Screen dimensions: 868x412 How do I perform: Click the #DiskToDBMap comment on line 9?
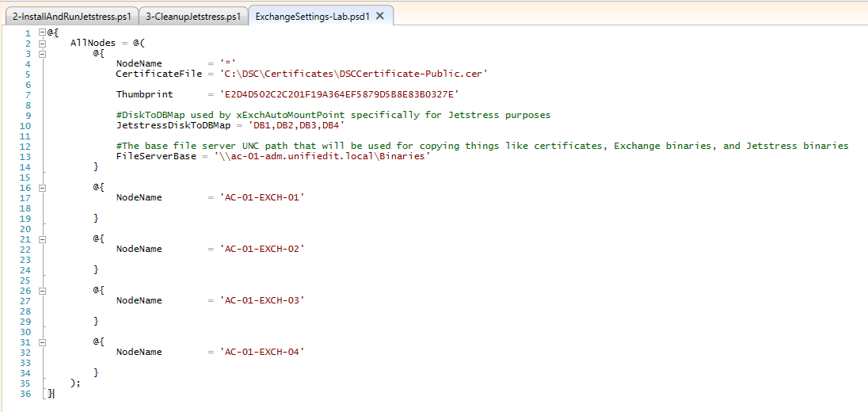click(333, 115)
